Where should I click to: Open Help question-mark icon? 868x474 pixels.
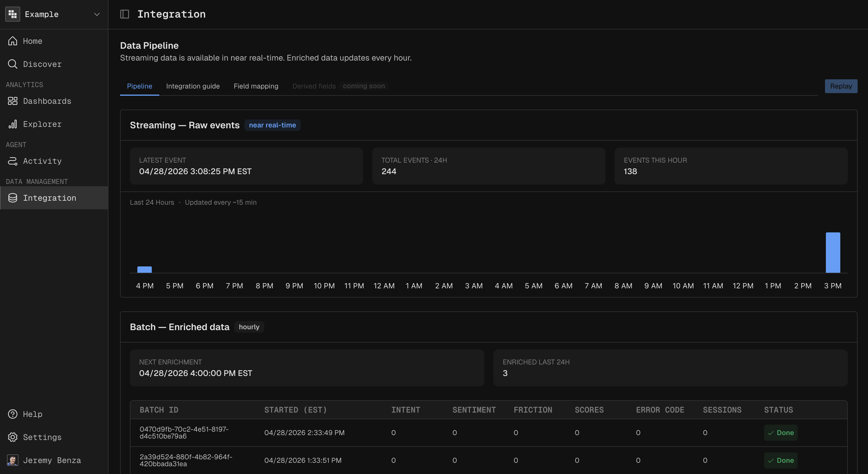[x=12, y=414]
